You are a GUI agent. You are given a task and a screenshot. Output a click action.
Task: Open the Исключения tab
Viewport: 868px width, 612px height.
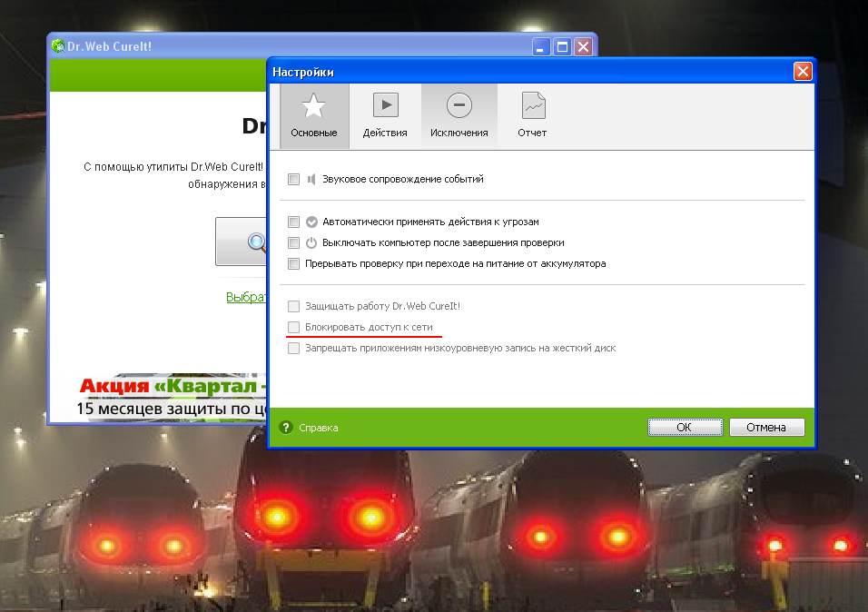click(x=459, y=115)
